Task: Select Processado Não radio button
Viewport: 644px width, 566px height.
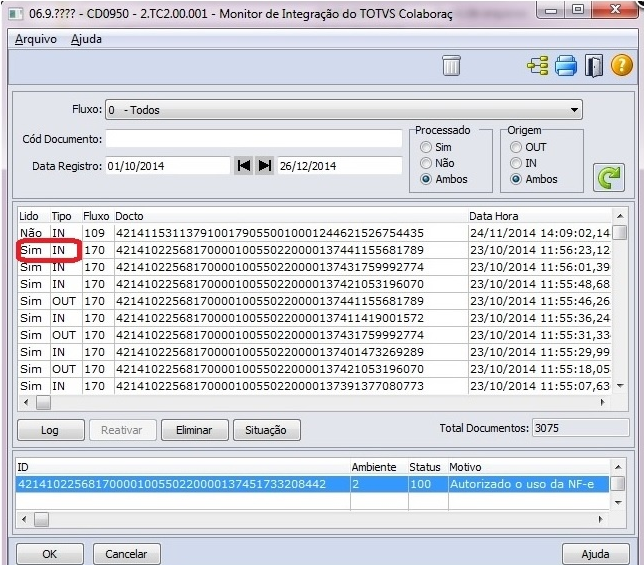Action: pyautogui.click(x=426, y=163)
